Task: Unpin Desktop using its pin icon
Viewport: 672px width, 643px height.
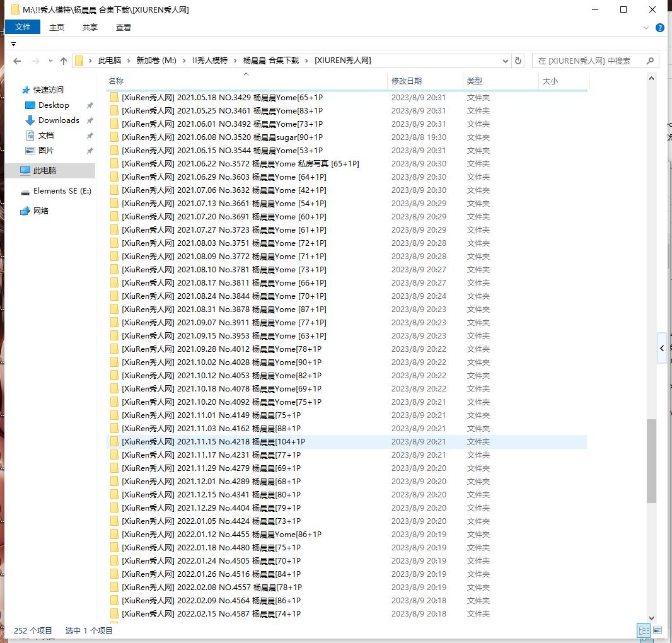Action: coord(90,105)
